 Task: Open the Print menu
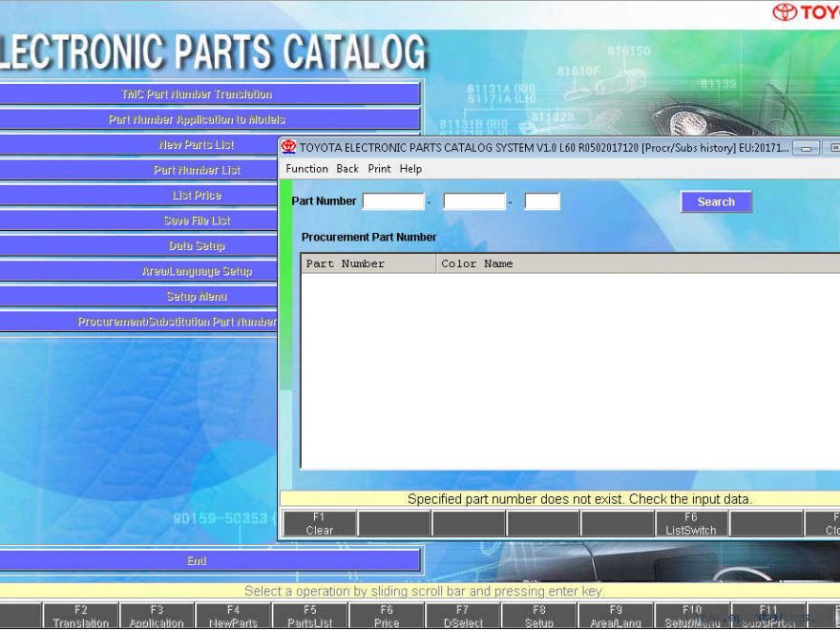coord(379,169)
